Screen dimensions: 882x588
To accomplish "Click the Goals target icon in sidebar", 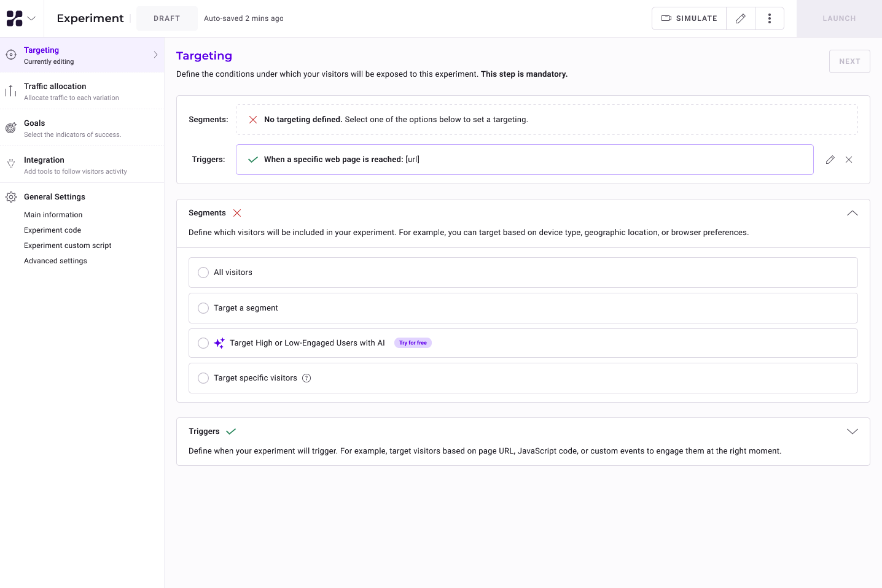I will point(11,128).
